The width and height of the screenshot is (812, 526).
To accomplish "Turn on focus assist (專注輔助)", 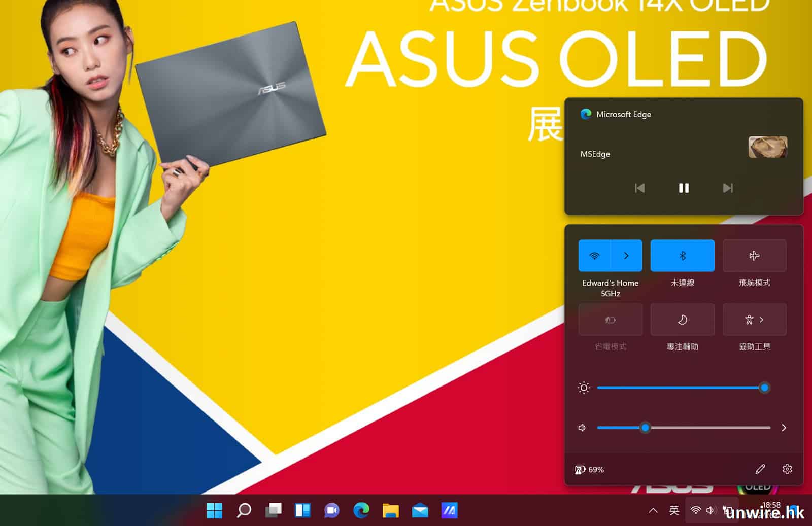I will [x=682, y=320].
